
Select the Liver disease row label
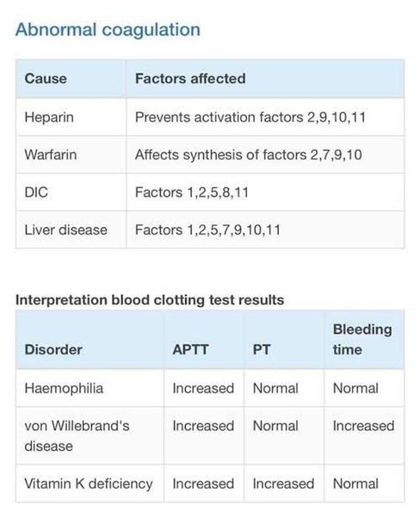pos(66,230)
